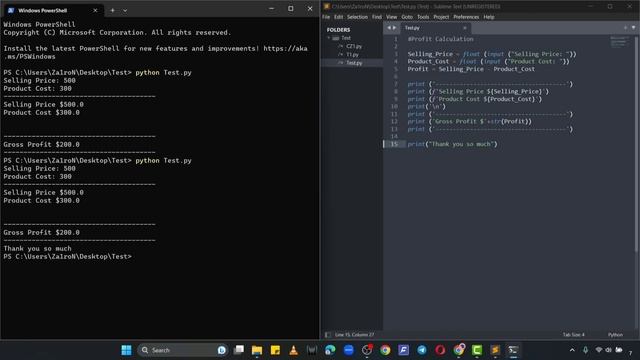Screen dimensions: 640x360
Task: Select Test.py in the sidebar folder tree
Action: coord(354,63)
